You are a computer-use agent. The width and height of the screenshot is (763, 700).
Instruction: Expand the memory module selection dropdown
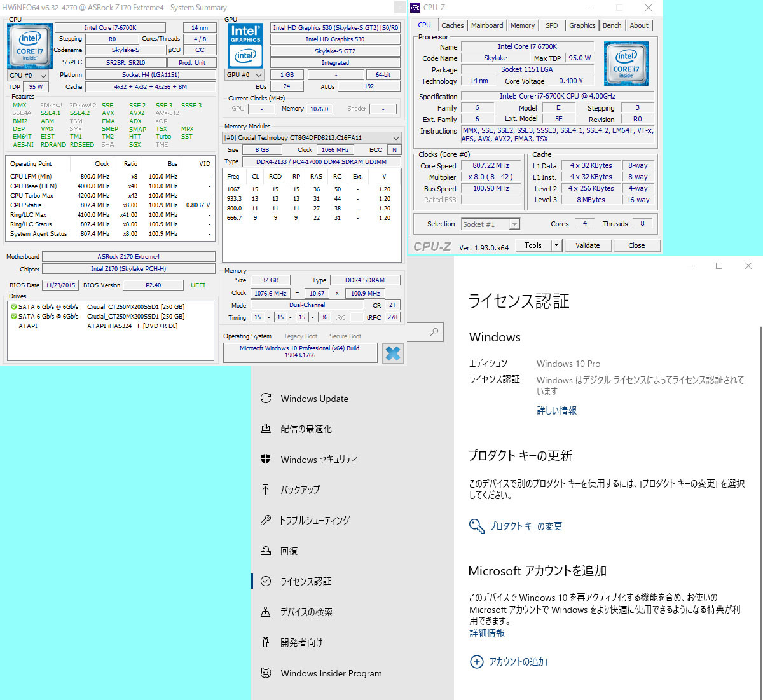(x=312, y=138)
